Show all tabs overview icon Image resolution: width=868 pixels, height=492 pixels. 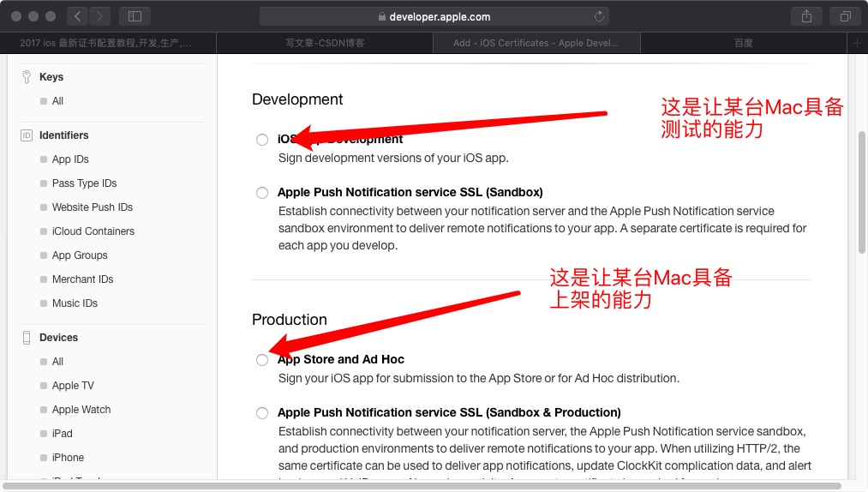pos(845,16)
